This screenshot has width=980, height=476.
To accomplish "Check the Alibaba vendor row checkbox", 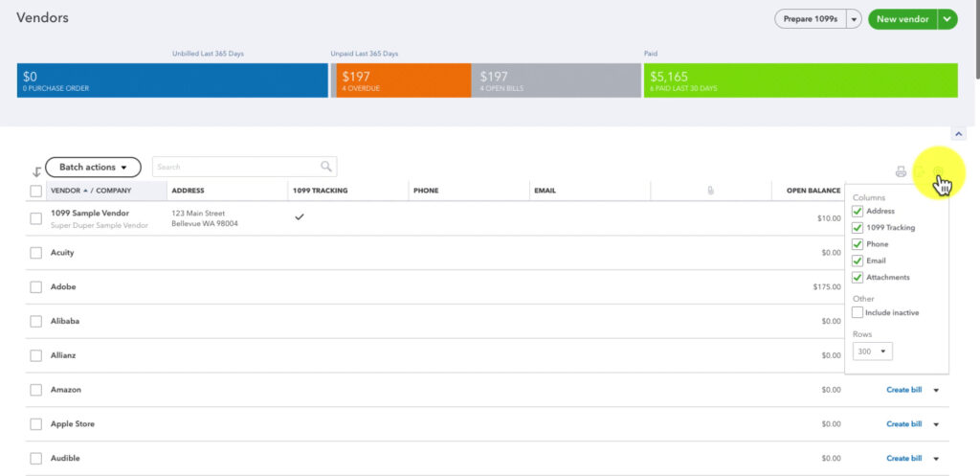I will point(36,321).
